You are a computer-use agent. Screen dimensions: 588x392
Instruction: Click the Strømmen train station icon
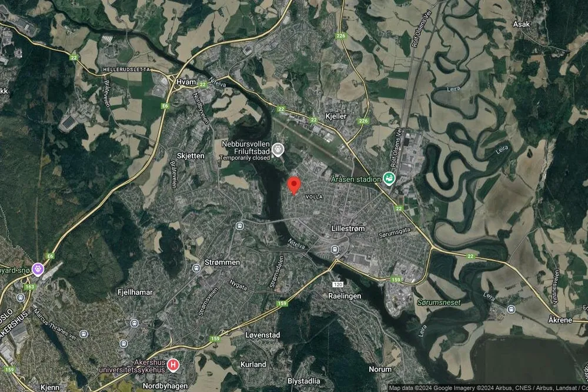196,268
